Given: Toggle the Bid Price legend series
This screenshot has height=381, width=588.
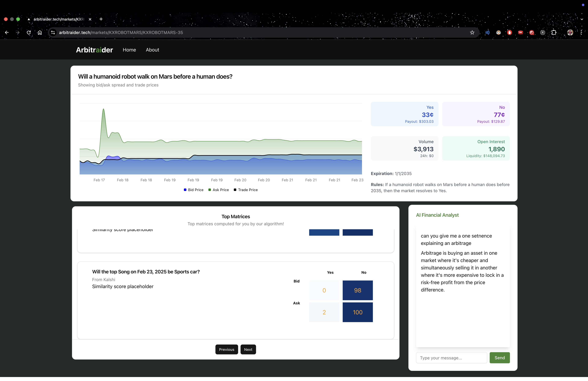Looking at the screenshot, I should click(193, 190).
